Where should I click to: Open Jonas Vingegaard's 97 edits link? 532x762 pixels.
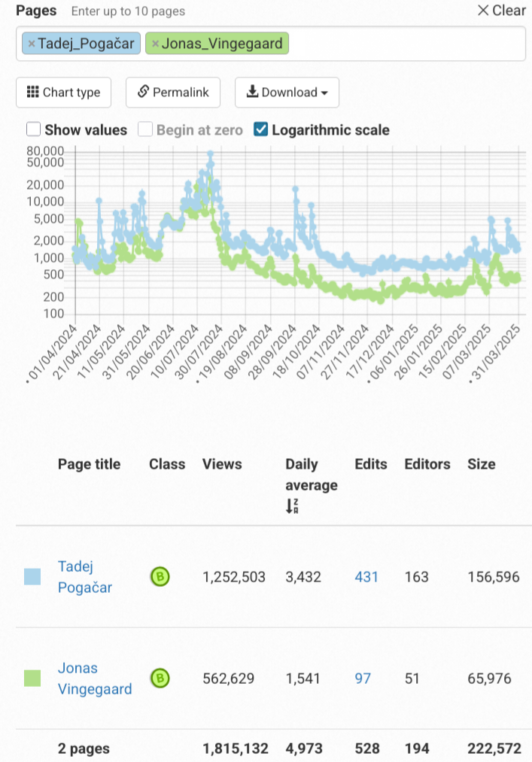pyautogui.click(x=363, y=679)
